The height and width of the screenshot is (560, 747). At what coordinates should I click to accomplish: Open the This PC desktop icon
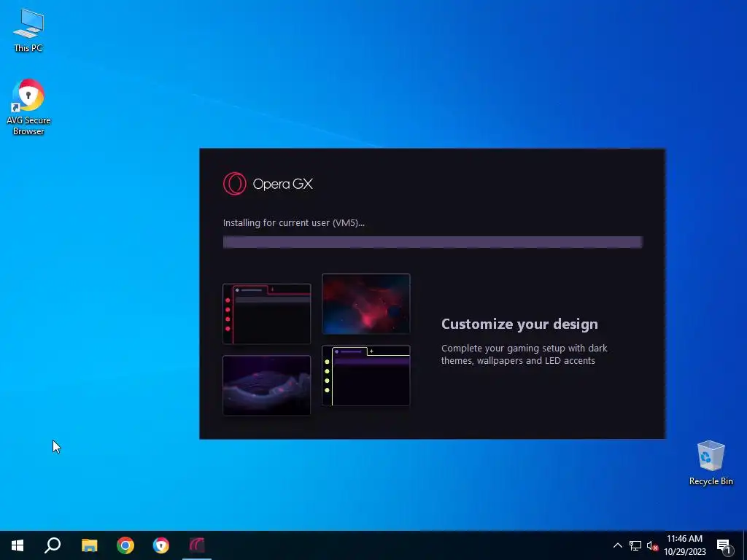pyautogui.click(x=28, y=31)
